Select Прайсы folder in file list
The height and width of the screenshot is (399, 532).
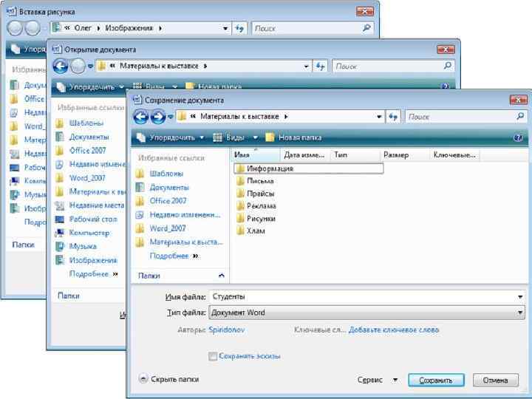(256, 194)
